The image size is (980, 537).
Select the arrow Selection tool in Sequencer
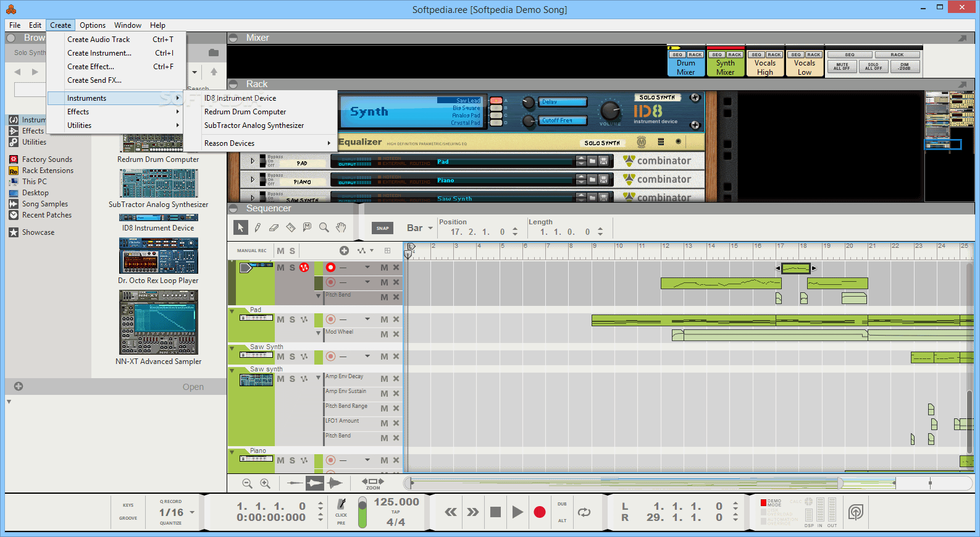point(241,227)
